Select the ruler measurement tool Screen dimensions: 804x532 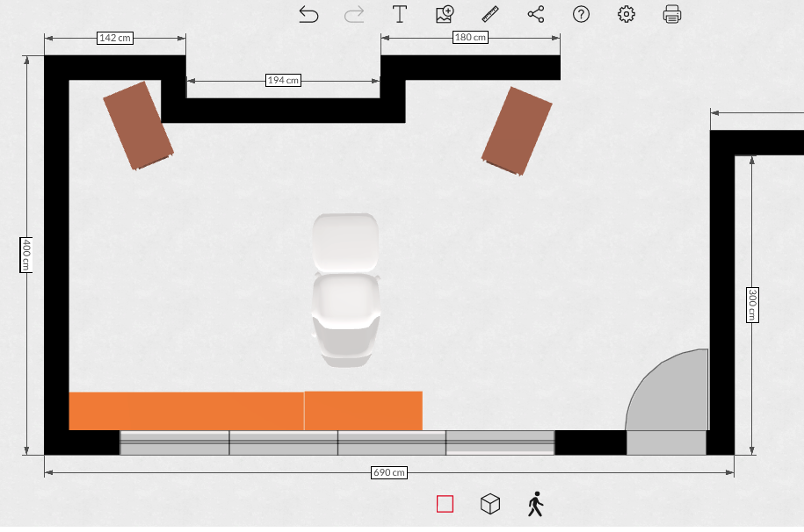[x=490, y=14]
